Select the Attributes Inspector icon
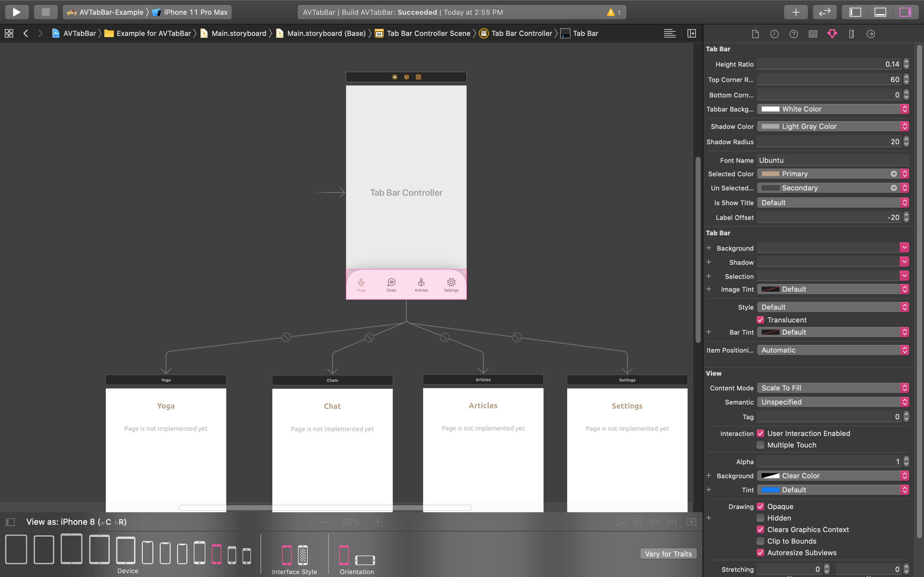The height and width of the screenshot is (577, 924). pos(832,34)
